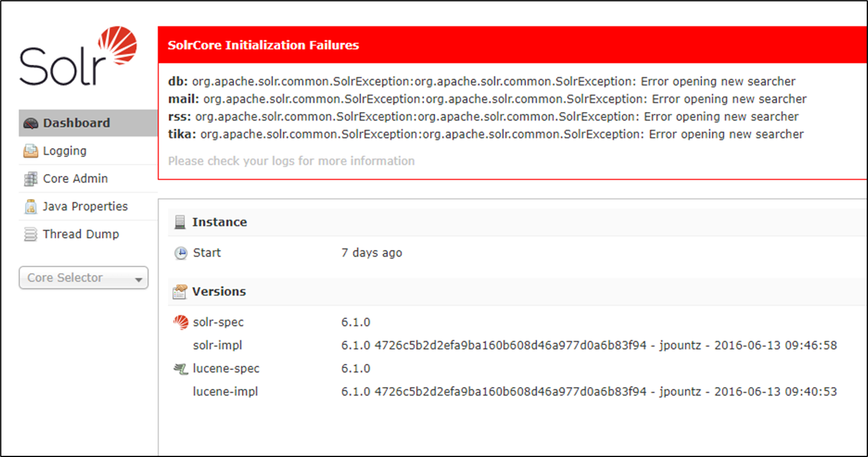Click the tika core error line
Screen dimensions: 868x457
(486, 135)
